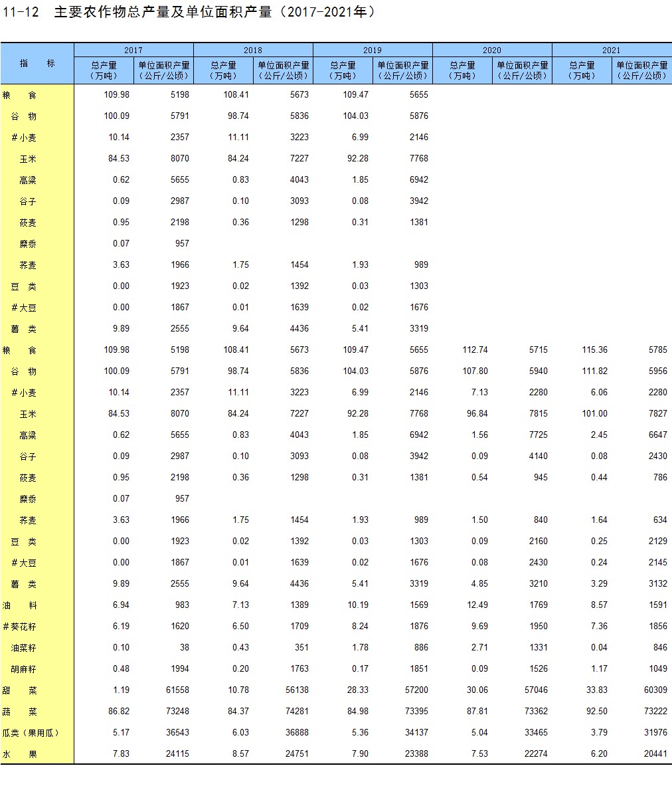Select the 指标 column header
The image size is (672, 786).
click(x=37, y=64)
